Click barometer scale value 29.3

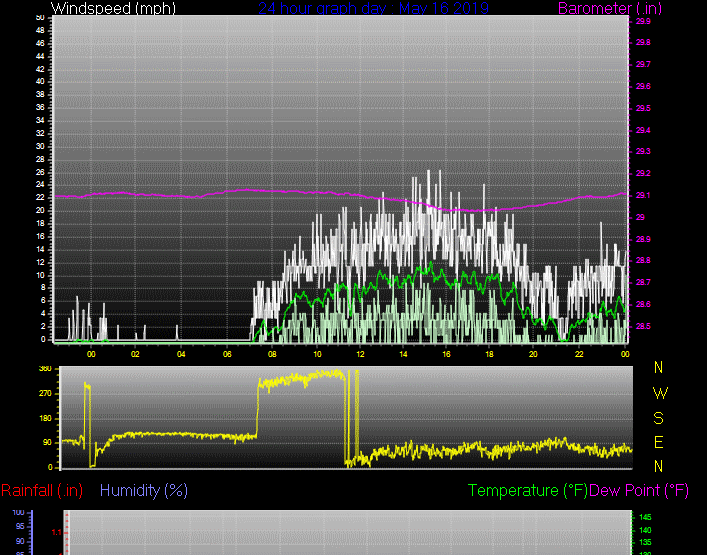click(643, 151)
